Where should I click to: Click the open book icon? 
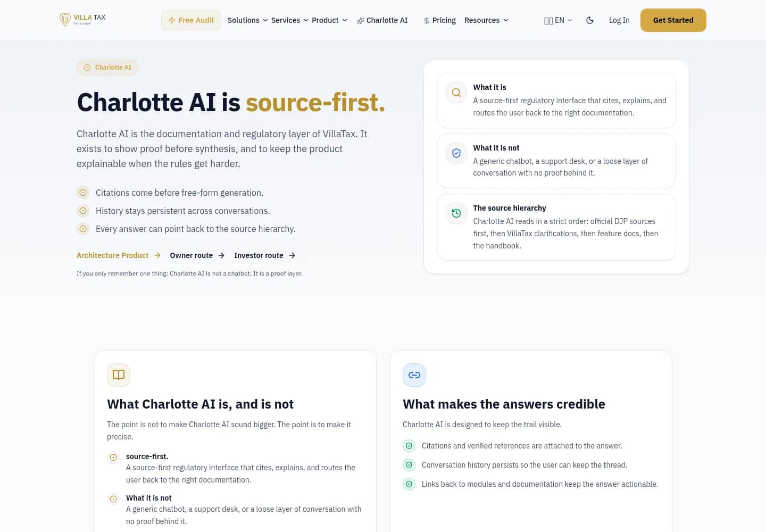[x=119, y=375]
